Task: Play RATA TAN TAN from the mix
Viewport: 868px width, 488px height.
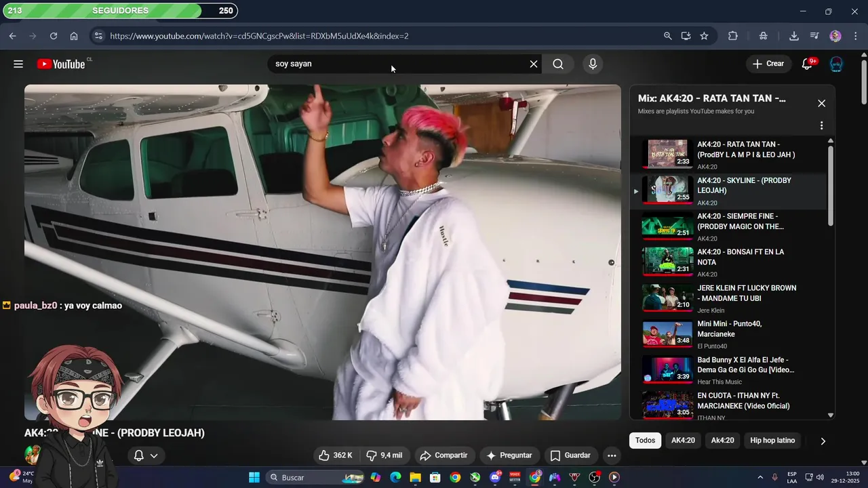Action: [x=728, y=155]
